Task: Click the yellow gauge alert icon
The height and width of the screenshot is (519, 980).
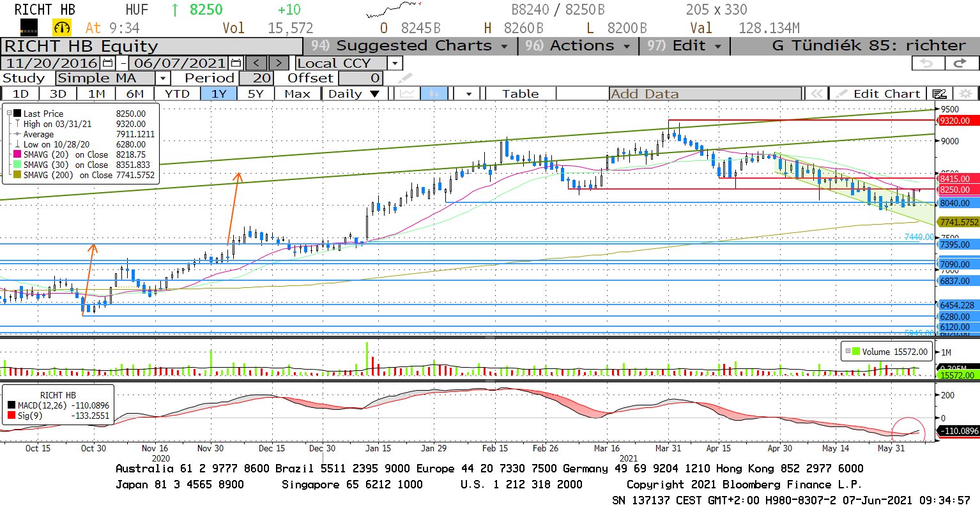Action: pos(62,27)
